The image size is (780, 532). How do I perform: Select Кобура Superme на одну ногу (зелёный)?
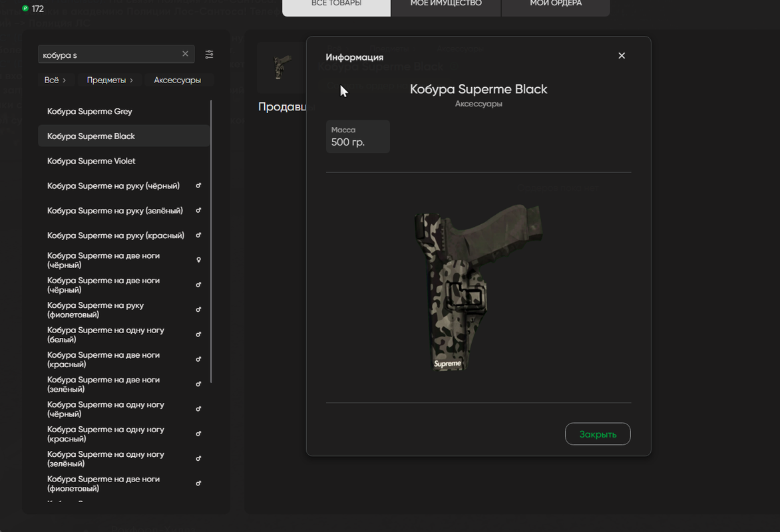tap(123, 459)
